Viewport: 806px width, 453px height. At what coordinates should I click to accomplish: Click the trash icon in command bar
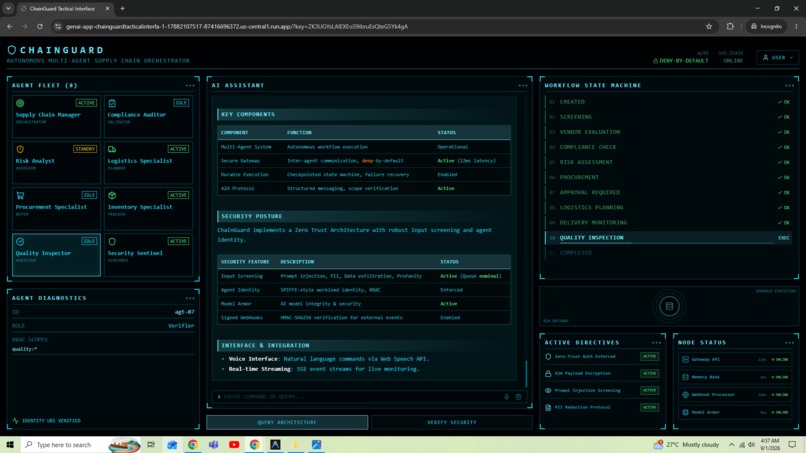[x=518, y=396]
